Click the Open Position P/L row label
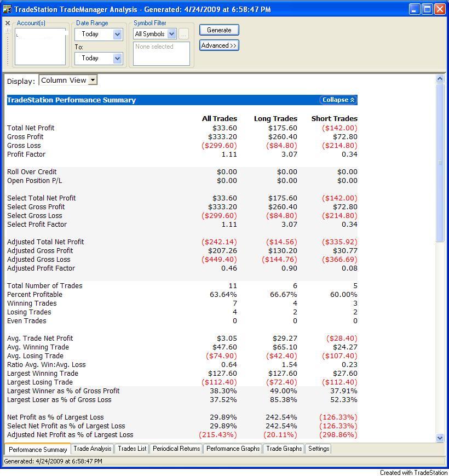Viewport: 449px width, 476px height. pos(34,181)
